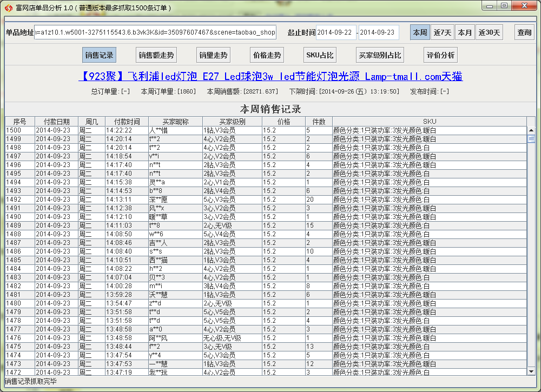Click buyer level 3钻,V4会员 in row 1482
Screen dimensions: 541x392
pyautogui.click(x=232, y=286)
